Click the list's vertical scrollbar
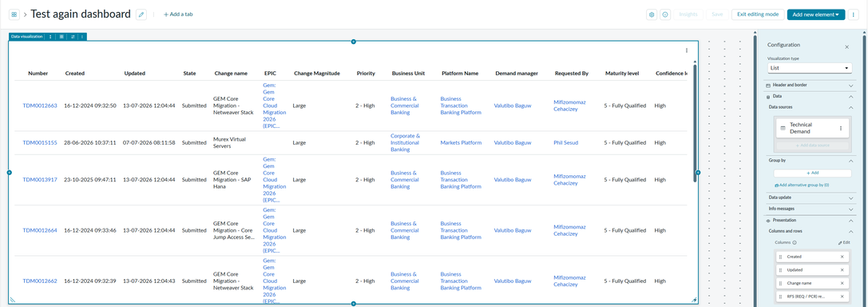This screenshot has height=307, width=868. tap(695, 124)
